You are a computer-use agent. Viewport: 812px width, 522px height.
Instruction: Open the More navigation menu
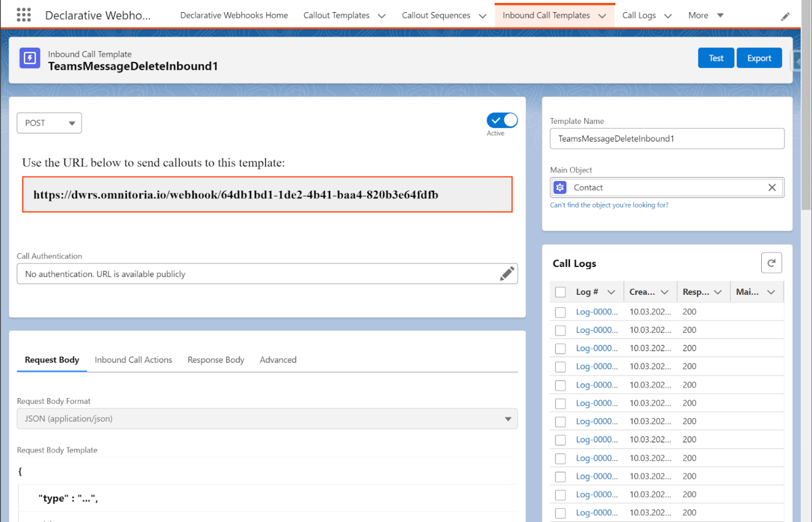pos(705,15)
